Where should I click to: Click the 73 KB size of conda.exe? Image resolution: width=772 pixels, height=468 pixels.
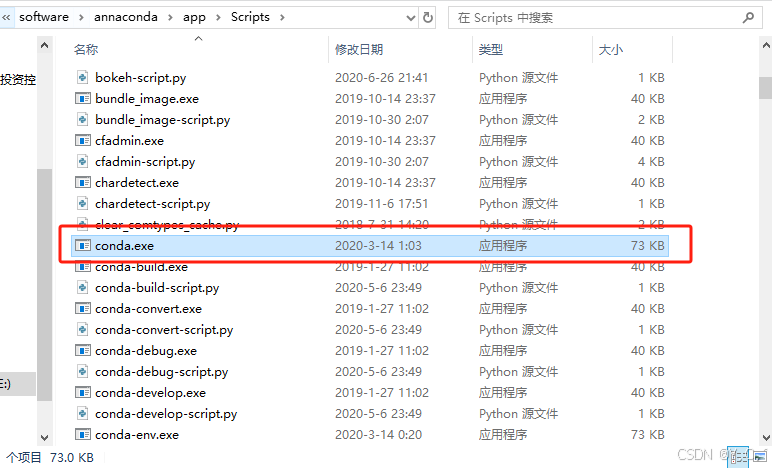[647, 246]
